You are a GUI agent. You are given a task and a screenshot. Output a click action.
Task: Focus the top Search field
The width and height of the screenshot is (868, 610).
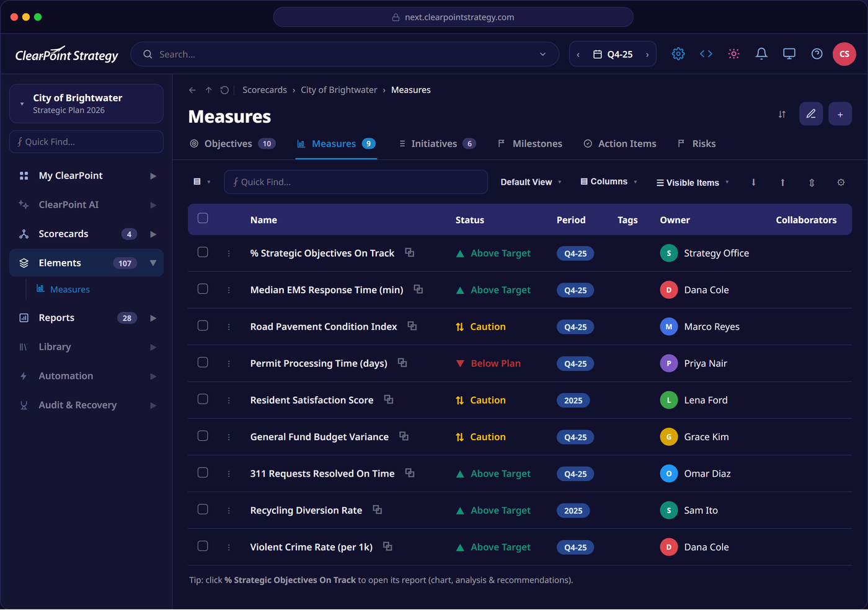345,55
